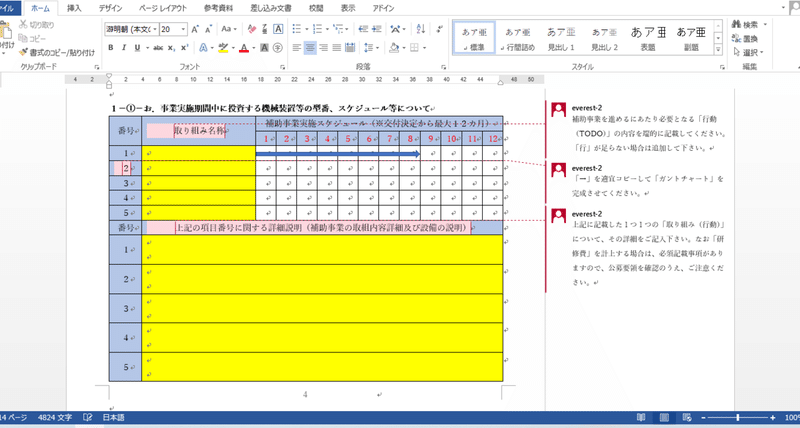Increase font size with grow-font icon
Viewport: 800px width, 428px height.
click(195, 29)
